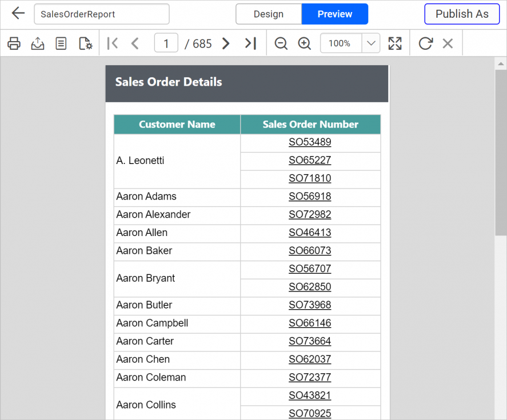Open sales order SO56707 link

(310, 269)
